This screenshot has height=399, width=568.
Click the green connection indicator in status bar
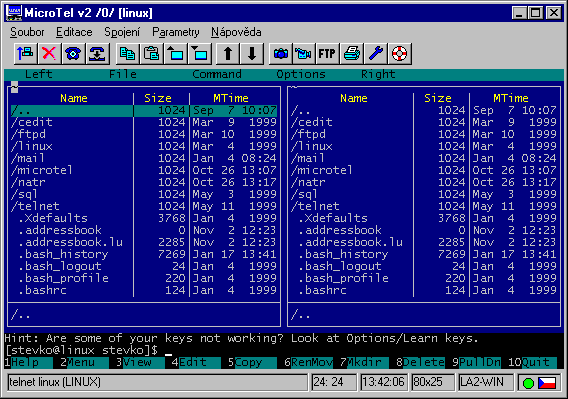(529, 383)
